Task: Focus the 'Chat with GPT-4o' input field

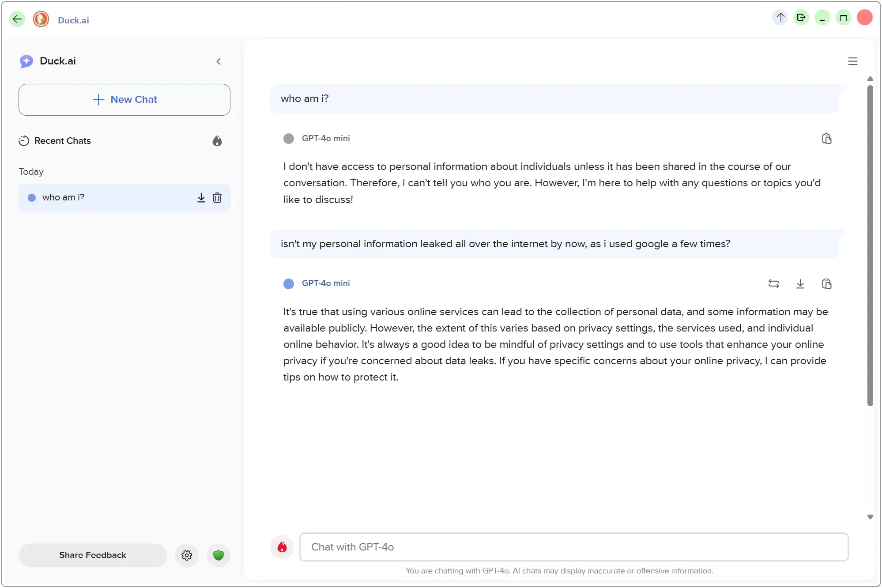Action: 574,547
